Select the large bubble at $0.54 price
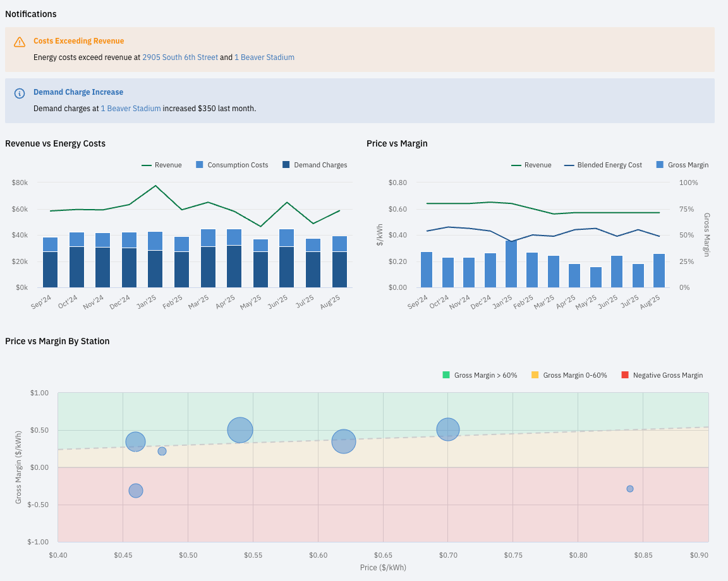The image size is (728, 581). click(x=240, y=430)
